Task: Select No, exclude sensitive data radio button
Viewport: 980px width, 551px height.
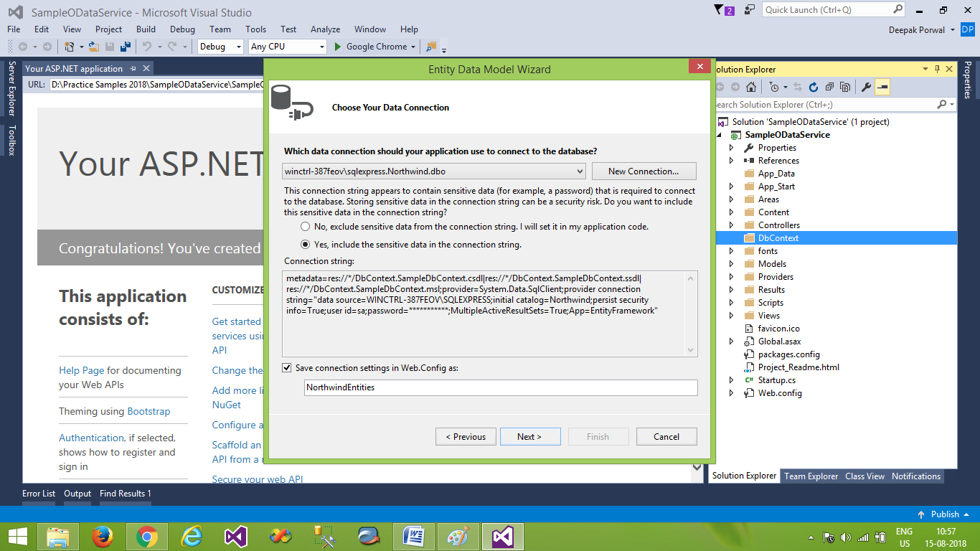Action: [x=304, y=226]
